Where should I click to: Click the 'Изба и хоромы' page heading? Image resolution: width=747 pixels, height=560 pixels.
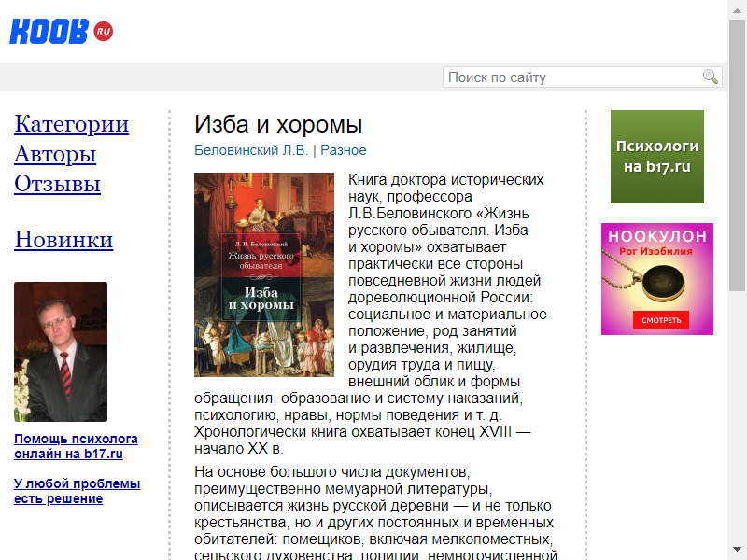[278, 125]
